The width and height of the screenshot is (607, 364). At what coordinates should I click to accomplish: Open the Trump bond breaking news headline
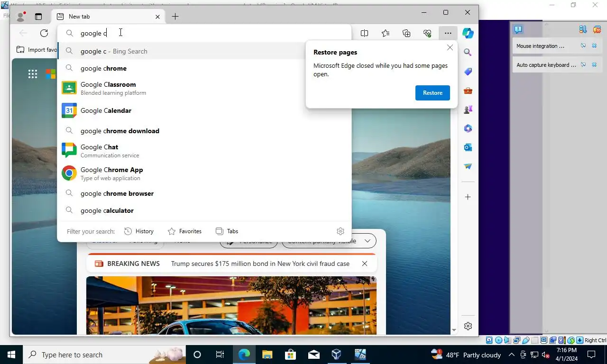[260, 264]
